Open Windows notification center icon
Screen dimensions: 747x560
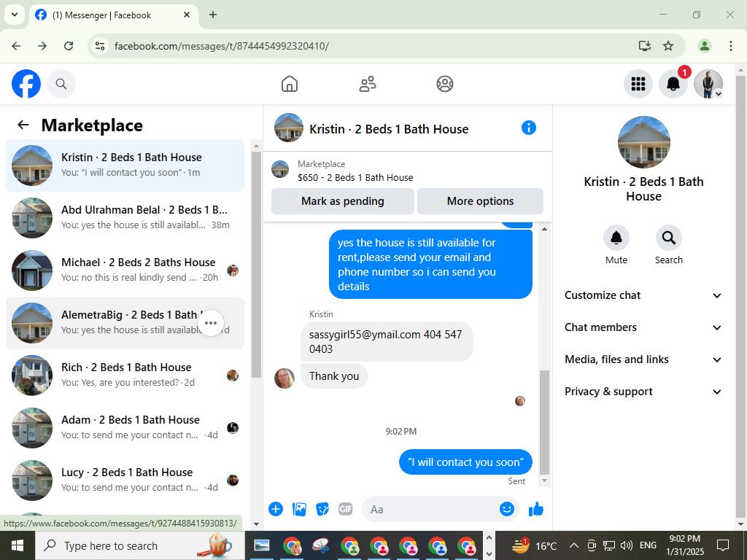pyautogui.click(x=723, y=545)
